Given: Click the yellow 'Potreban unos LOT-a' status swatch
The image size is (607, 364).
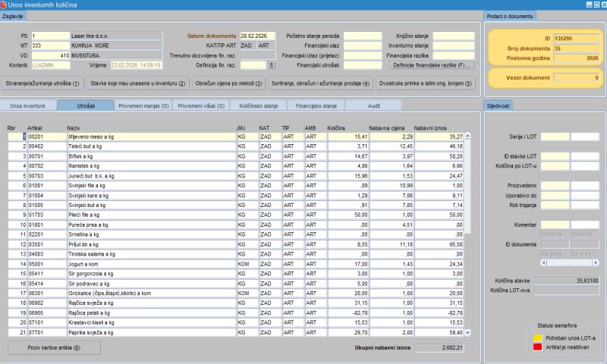Looking at the screenshot, I should pyautogui.click(x=538, y=337).
